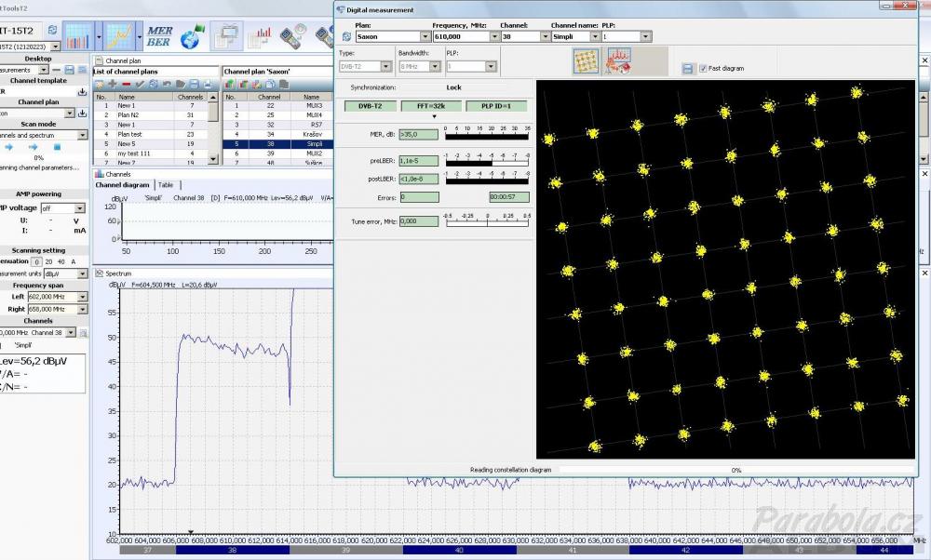This screenshot has width=931, height=560.
Task: Select the 'Plan test' row in channel plans
Action: 151,135
